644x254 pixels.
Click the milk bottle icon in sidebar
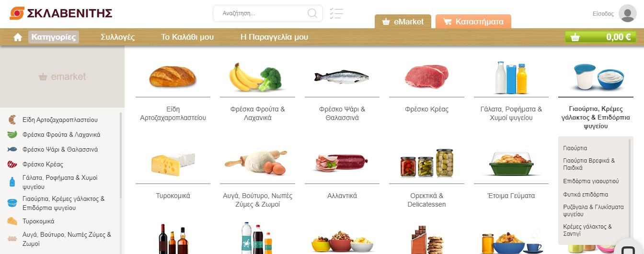12,182
